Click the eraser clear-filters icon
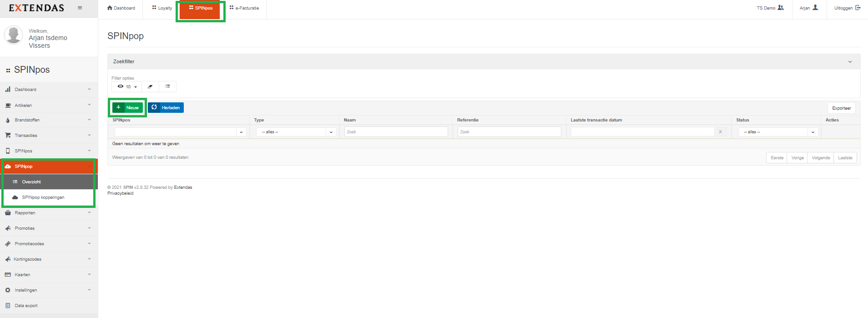This screenshot has height=318, width=868. point(150,86)
